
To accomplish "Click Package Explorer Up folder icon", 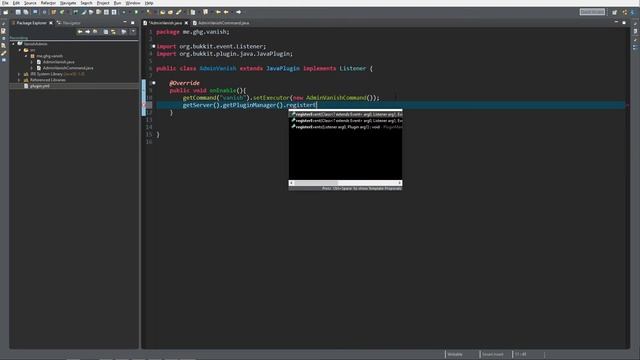I will tap(95, 31).
